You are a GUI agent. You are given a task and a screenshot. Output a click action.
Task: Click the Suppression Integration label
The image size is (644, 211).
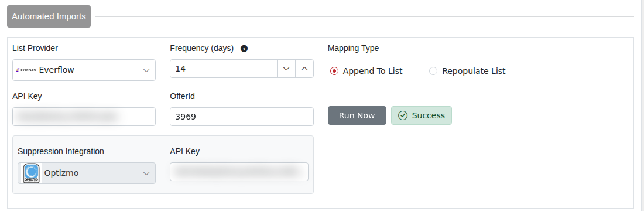point(61,151)
